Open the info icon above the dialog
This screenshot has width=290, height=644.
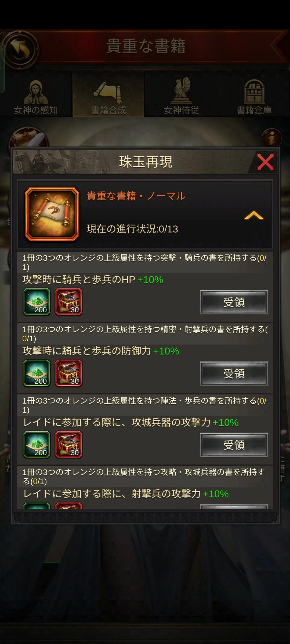click(272, 138)
